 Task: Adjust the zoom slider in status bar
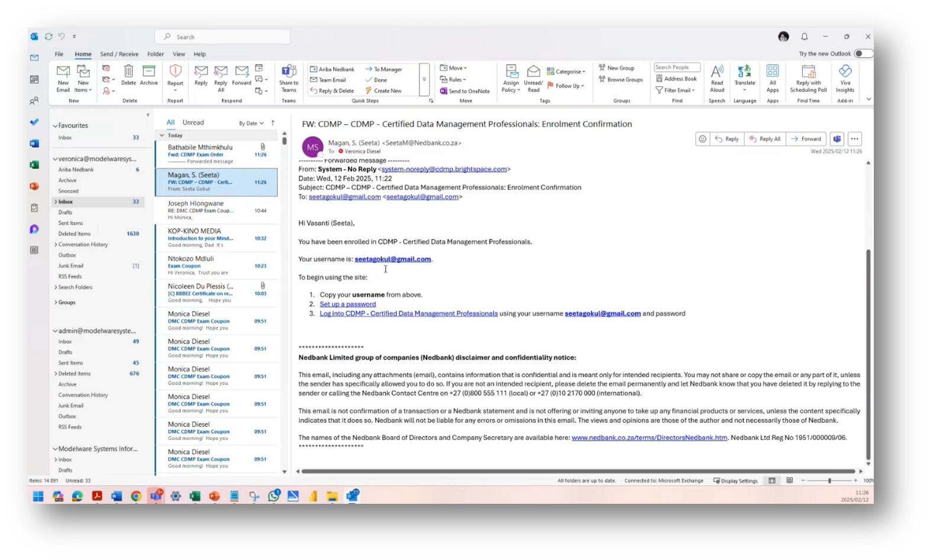click(x=829, y=481)
